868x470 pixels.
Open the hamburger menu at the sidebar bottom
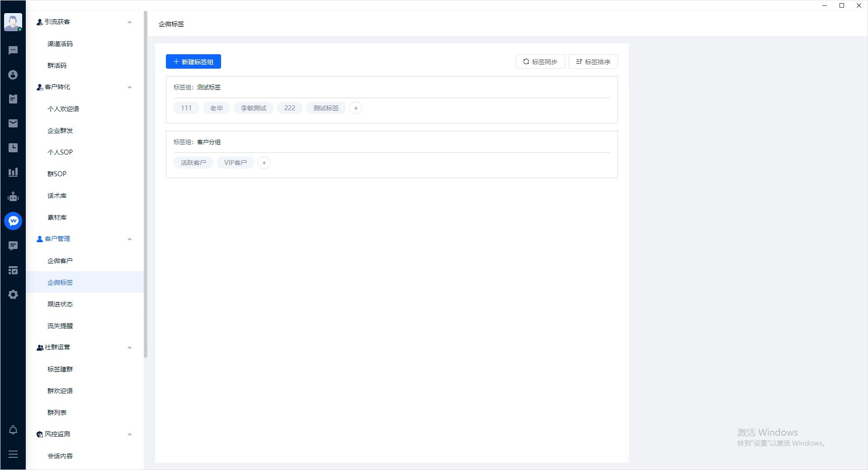(x=13, y=454)
